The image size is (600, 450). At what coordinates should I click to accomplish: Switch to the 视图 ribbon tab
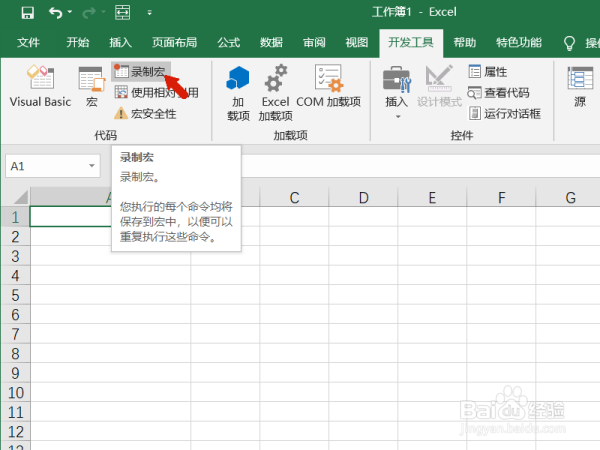point(357,42)
